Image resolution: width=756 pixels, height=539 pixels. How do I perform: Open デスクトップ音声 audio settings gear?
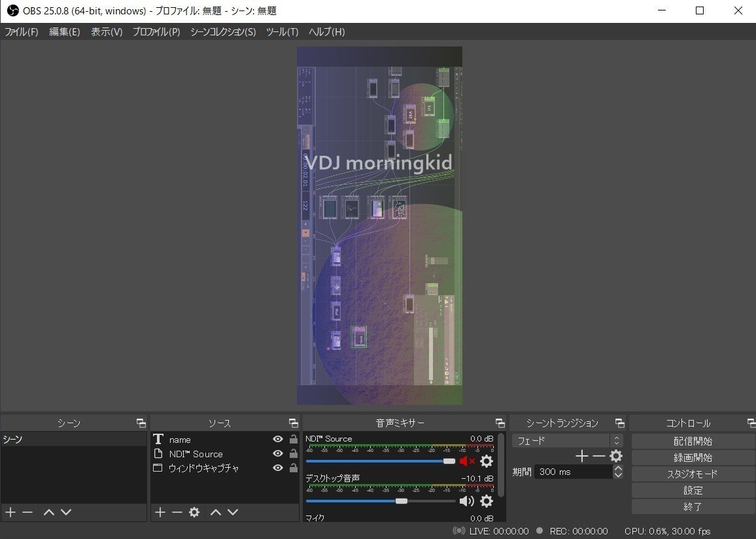coord(487,502)
